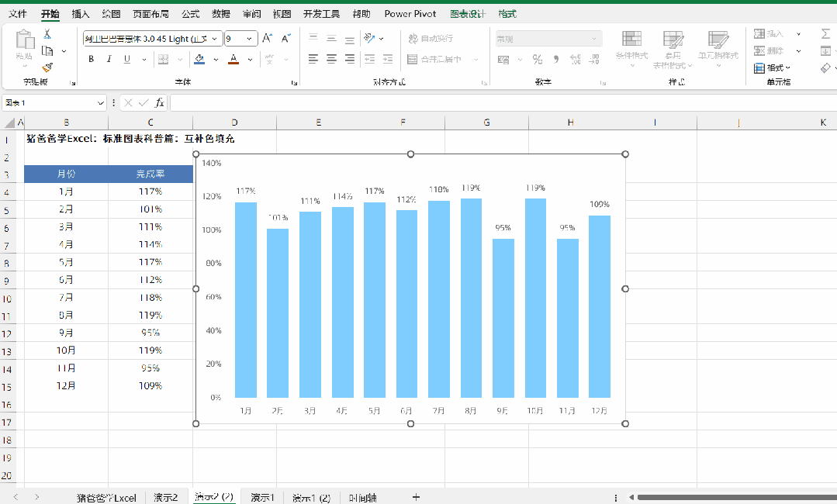Toggle underline formatting

[x=127, y=59]
